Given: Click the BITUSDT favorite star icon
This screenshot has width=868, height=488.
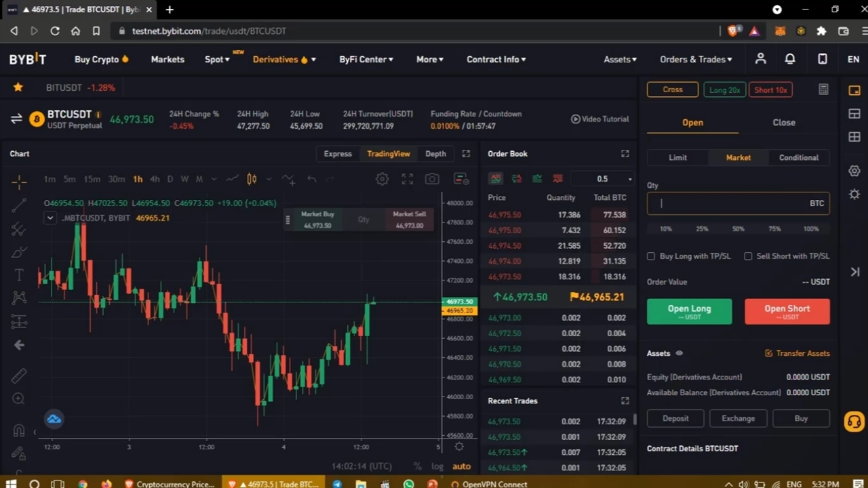Looking at the screenshot, I should point(18,87).
